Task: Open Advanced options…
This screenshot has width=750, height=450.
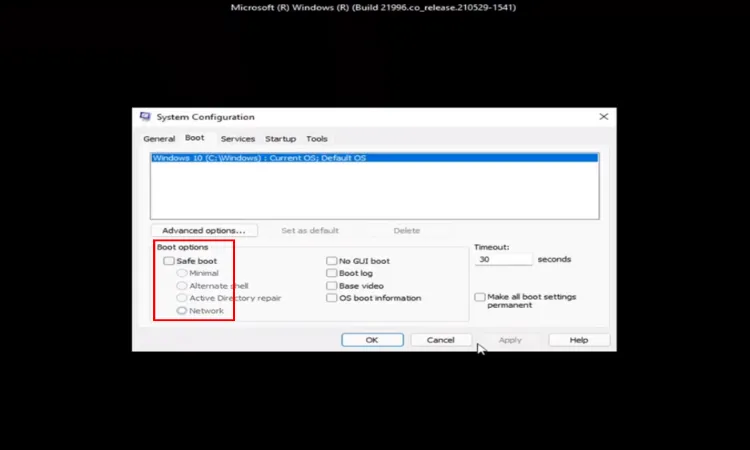Action: click(x=204, y=230)
